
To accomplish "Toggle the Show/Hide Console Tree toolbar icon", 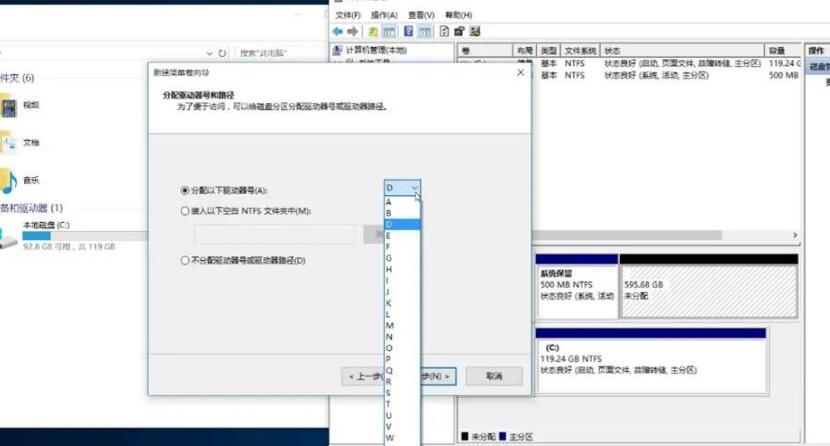I will tap(389, 32).
